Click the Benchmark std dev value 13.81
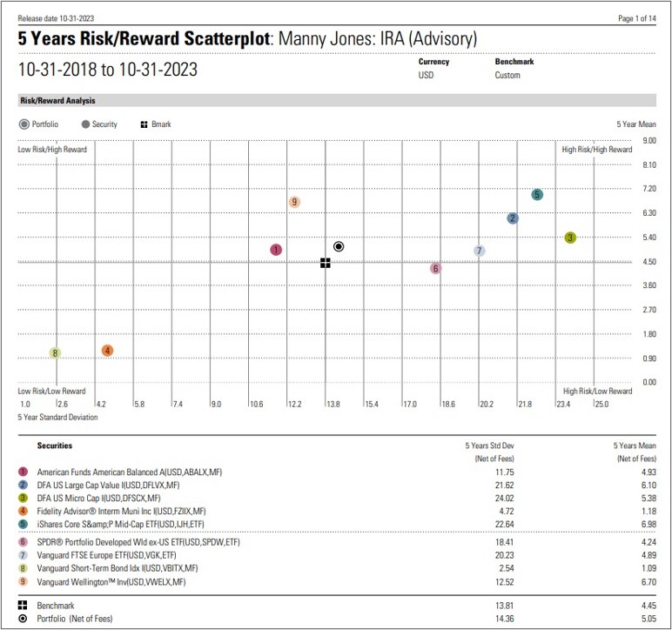The image size is (672, 630). [504, 606]
